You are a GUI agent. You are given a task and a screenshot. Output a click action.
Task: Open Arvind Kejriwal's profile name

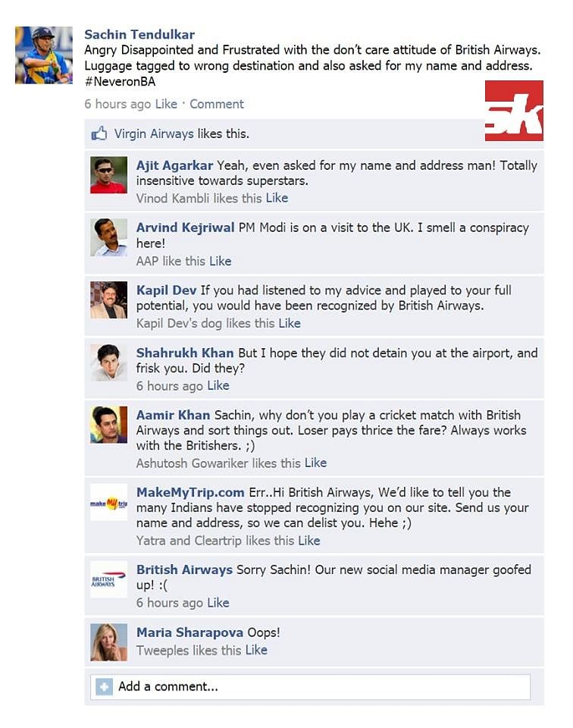185,227
